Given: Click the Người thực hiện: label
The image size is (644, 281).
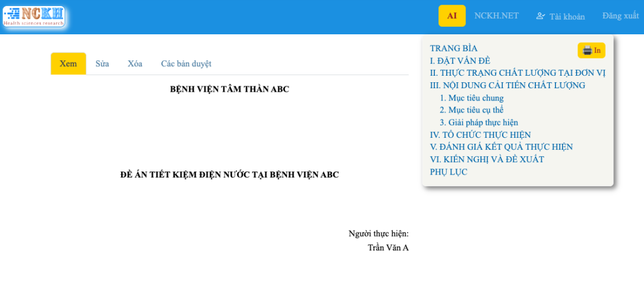Looking at the screenshot, I should coord(379,234).
